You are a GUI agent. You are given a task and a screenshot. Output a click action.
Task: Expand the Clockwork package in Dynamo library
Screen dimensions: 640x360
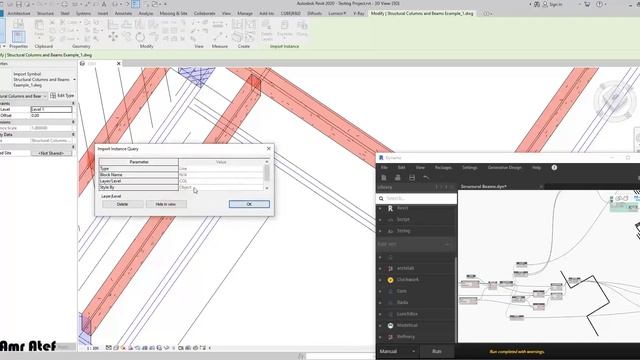pos(380,280)
